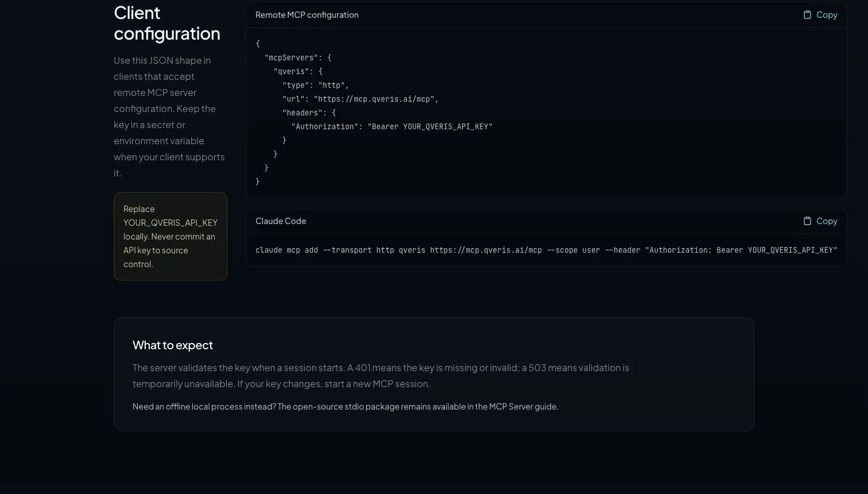Click the "Use this JSON shape" description paragraph

tap(169, 117)
